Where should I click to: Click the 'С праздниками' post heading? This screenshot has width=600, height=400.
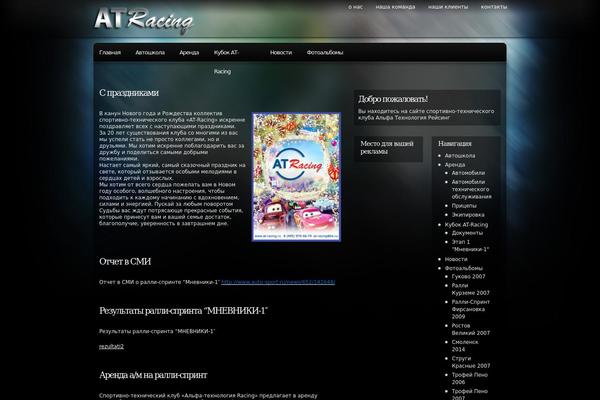[x=129, y=93]
